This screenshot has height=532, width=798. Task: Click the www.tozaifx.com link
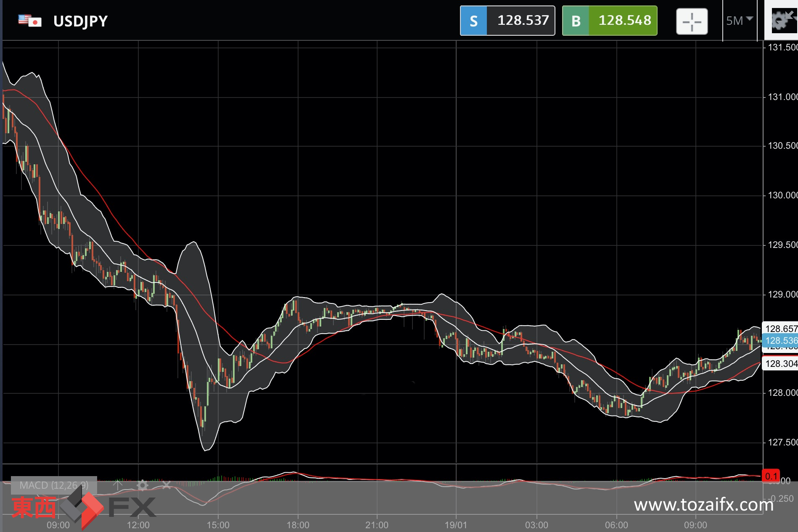703,505
